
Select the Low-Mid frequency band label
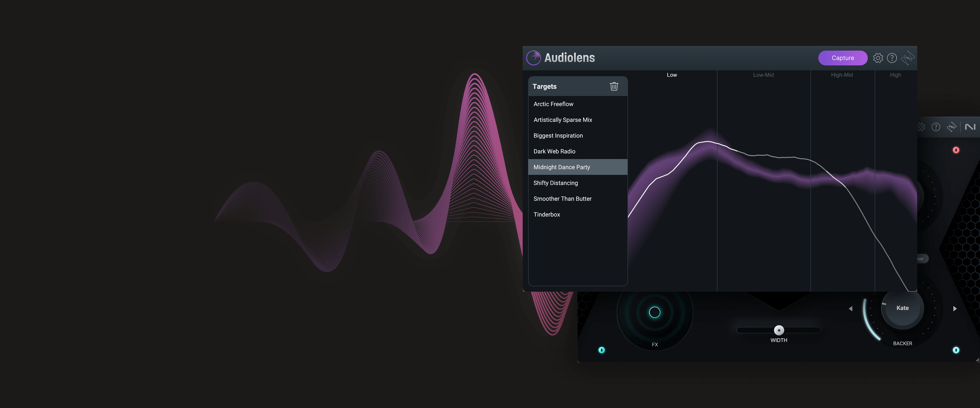pos(763,75)
